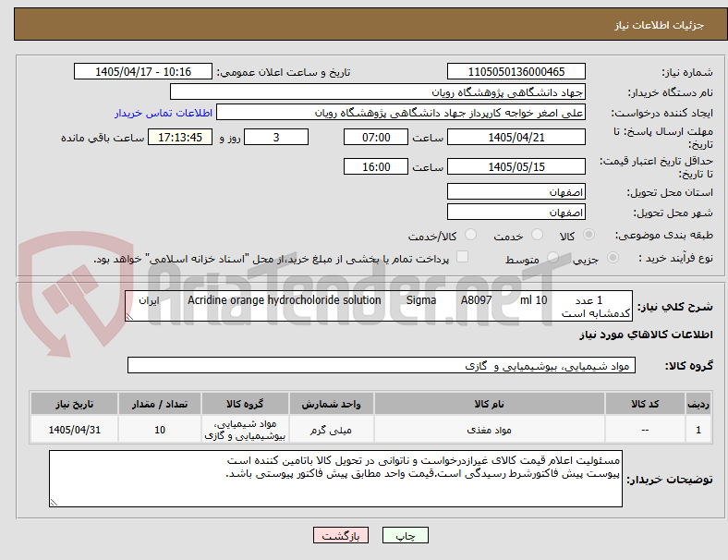Choose متوسط purchase process radio button
This screenshot has width=728, height=560.
tap(552, 257)
